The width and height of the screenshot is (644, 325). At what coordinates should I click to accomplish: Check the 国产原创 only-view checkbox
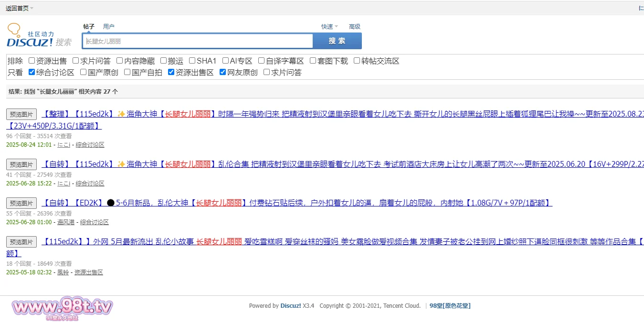tap(84, 72)
